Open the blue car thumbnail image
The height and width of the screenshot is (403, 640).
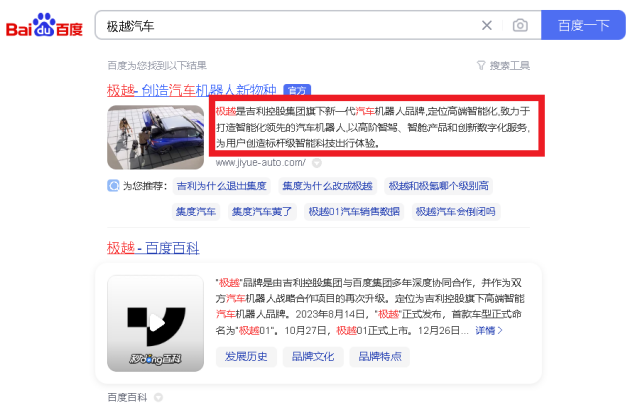click(156, 137)
